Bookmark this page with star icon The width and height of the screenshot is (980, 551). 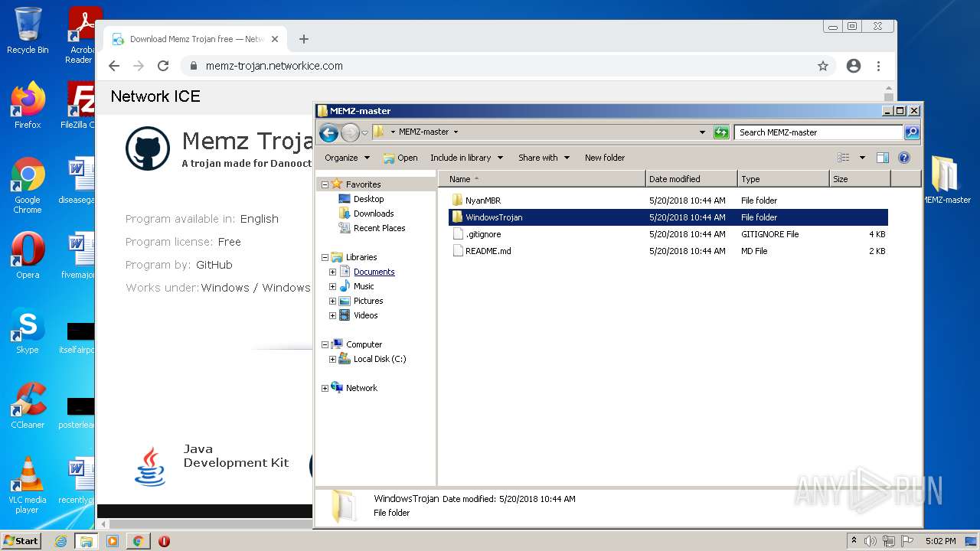click(823, 66)
